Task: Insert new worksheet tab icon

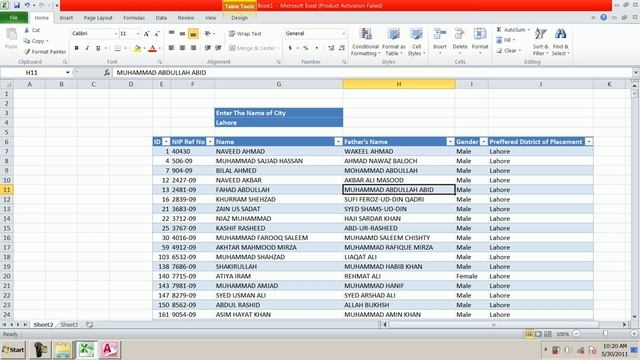Action: (89, 325)
